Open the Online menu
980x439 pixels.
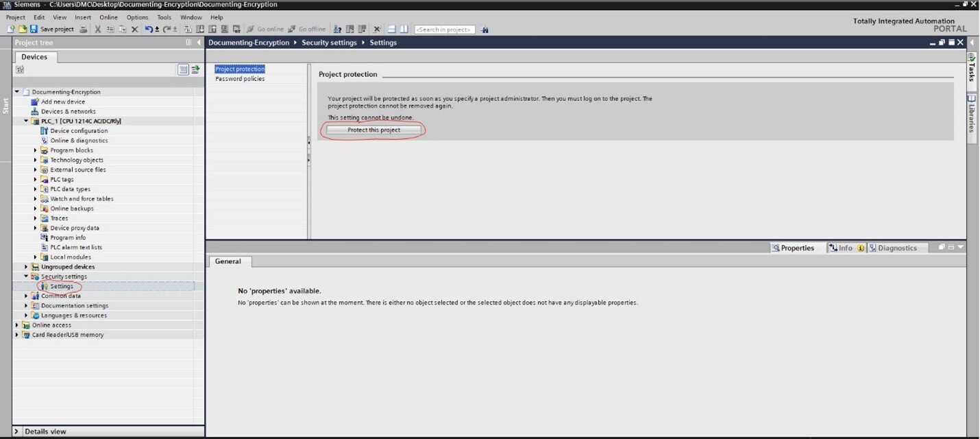(x=108, y=17)
